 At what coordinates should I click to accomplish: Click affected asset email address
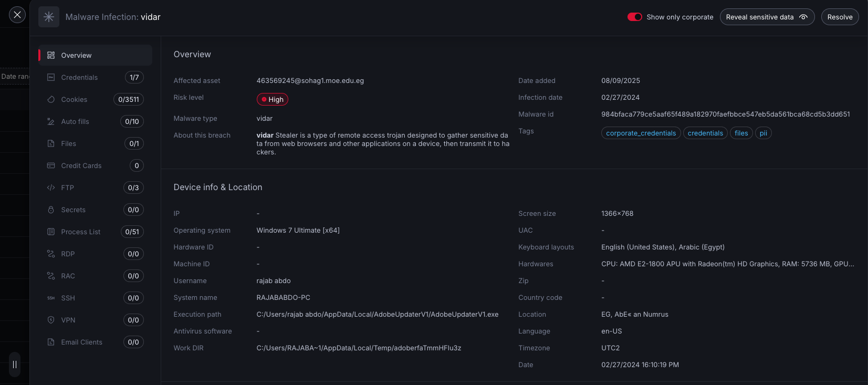[310, 80]
